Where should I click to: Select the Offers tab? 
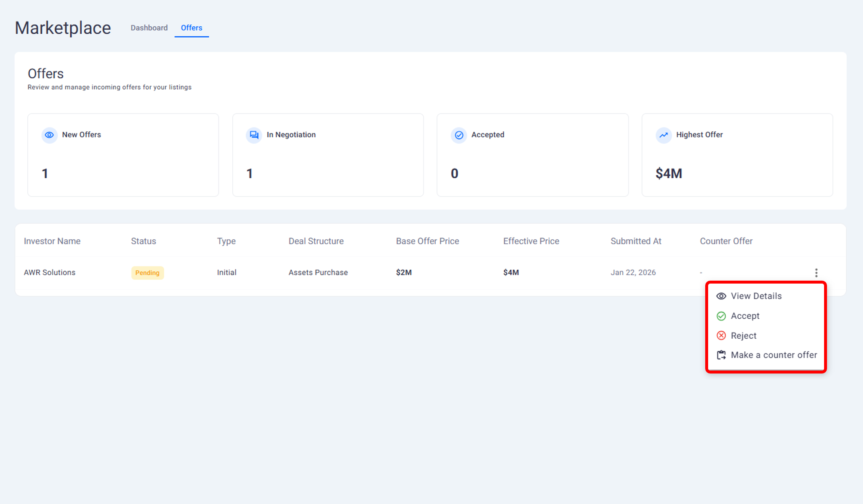191,28
